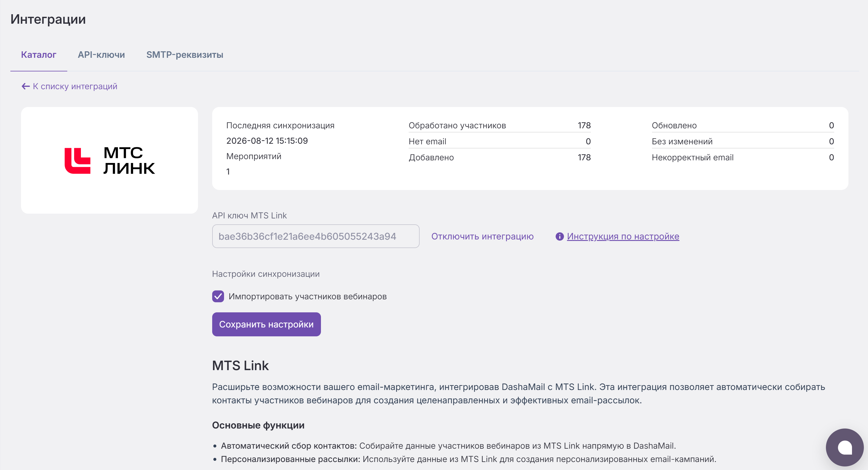
Task: Click the 'Добавлено' row value 178
Action: 584,157
